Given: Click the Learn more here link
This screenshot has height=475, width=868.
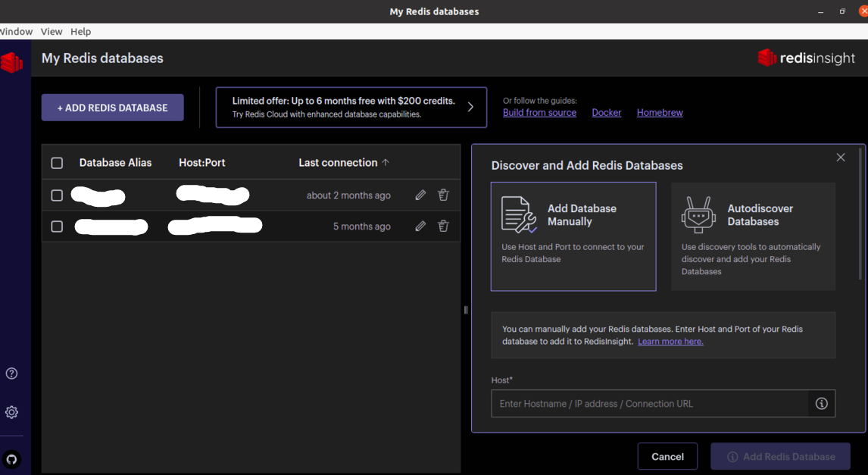Looking at the screenshot, I should pos(670,341).
